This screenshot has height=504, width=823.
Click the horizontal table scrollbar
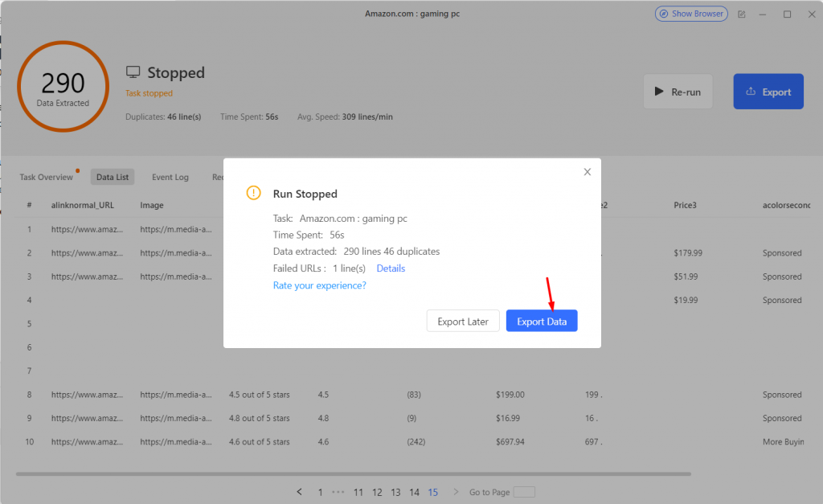coord(354,473)
